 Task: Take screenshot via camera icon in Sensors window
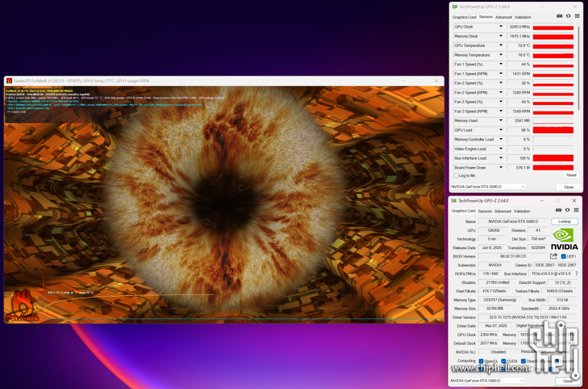coord(559,16)
